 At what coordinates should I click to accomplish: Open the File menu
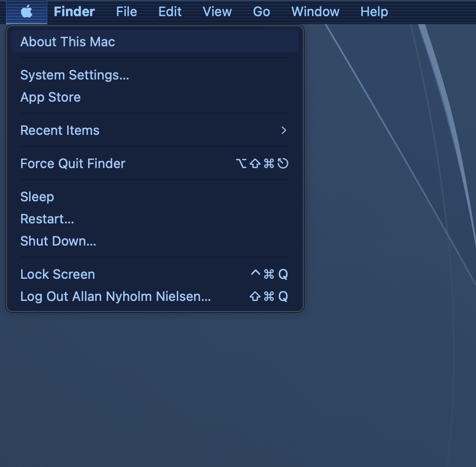127,12
